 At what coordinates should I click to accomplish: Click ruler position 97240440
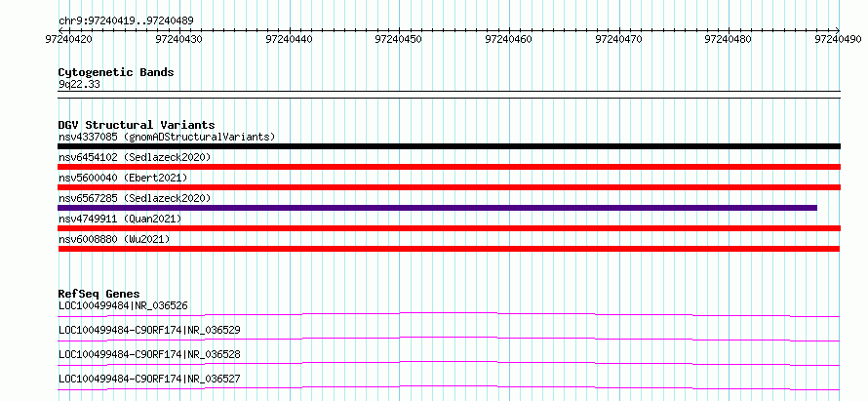point(289,39)
